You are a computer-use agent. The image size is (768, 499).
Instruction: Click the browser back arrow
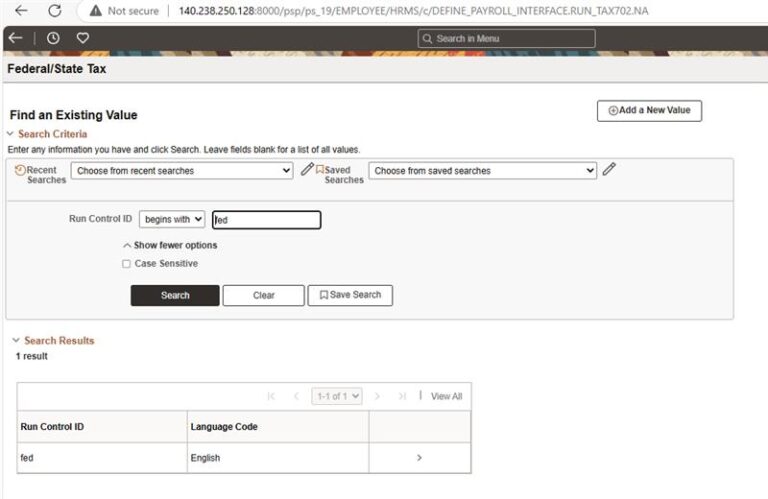21,11
